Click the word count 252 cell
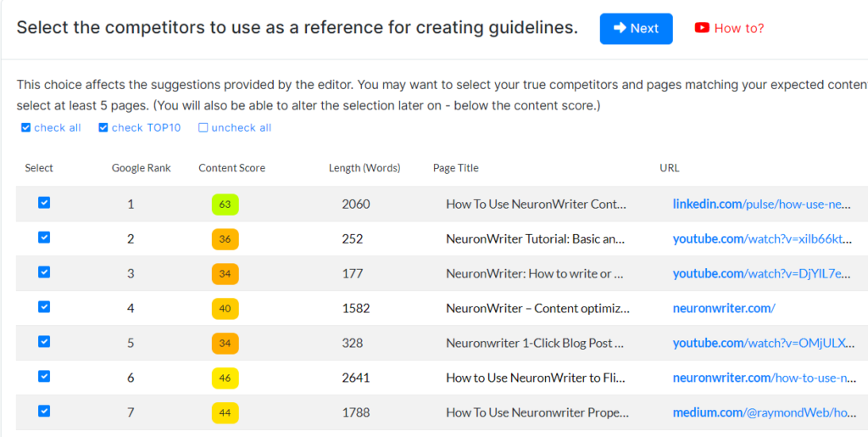The image size is (868, 437). click(x=353, y=239)
